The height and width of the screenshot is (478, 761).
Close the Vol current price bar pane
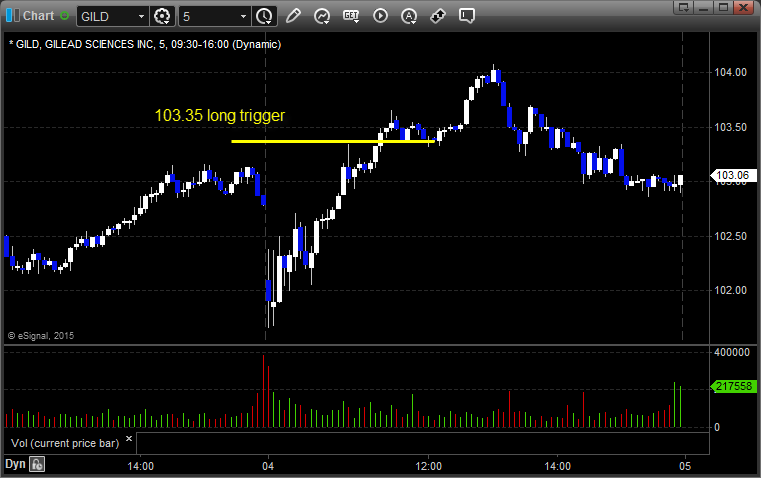(129, 439)
